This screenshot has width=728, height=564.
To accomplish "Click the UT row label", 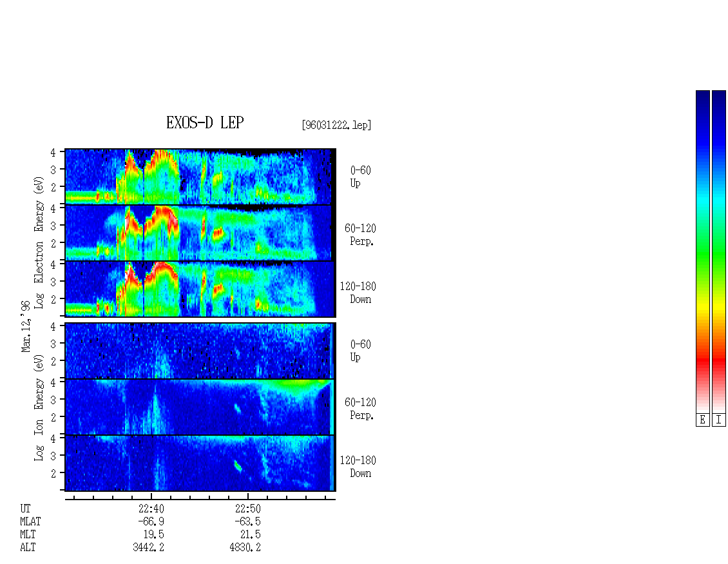I will (25, 509).
